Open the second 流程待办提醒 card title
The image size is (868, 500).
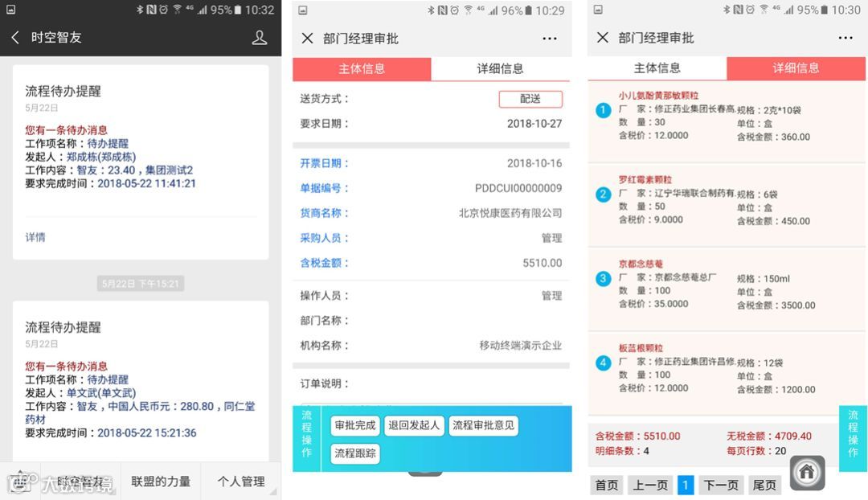(63, 327)
